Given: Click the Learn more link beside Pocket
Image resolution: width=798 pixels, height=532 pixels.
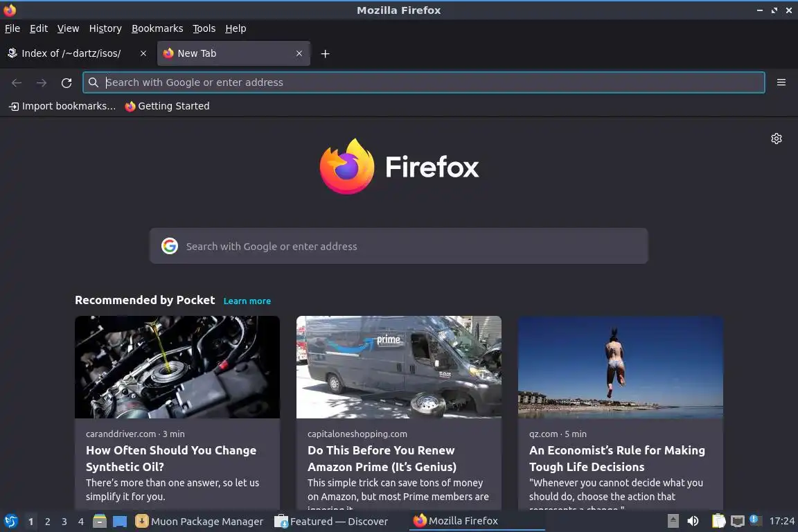Looking at the screenshot, I should point(247,301).
